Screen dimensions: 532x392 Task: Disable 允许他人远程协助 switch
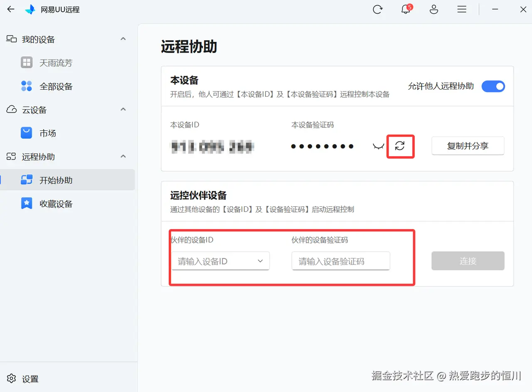click(x=493, y=86)
